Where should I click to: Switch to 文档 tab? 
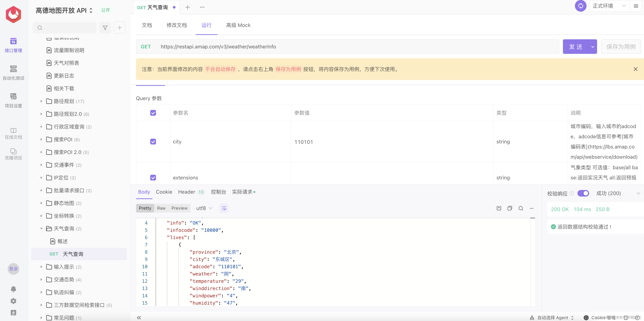coord(147,25)
